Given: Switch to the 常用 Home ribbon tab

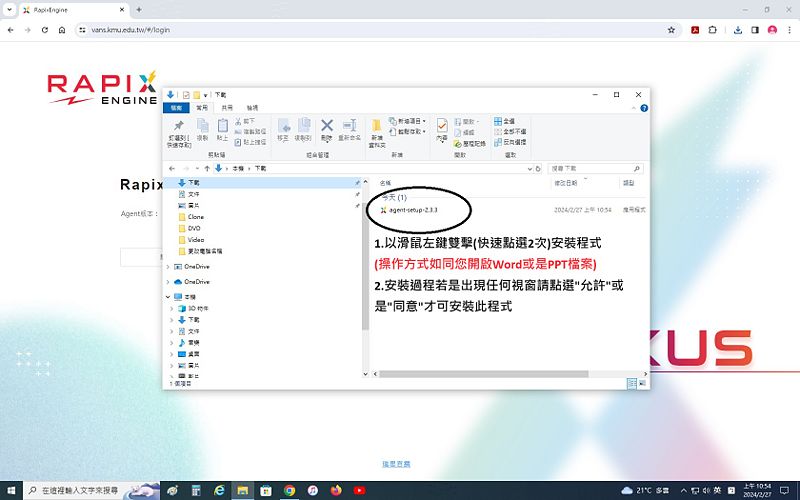Looking at the screenshot, I should 202,108.
